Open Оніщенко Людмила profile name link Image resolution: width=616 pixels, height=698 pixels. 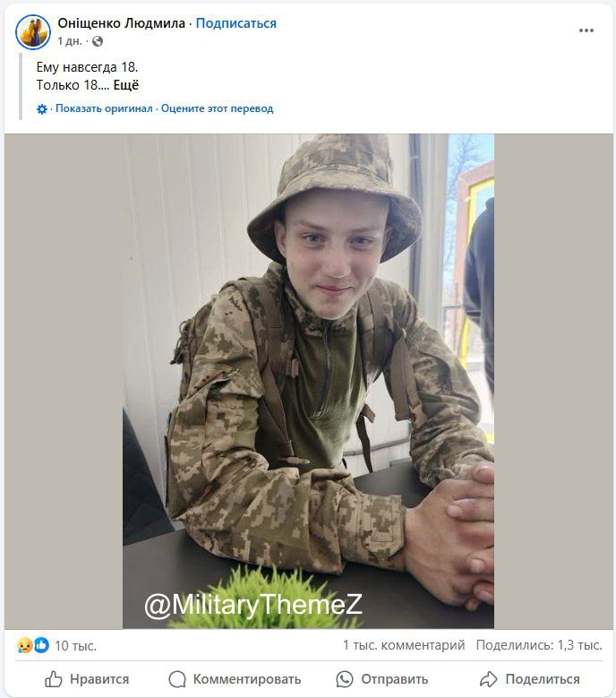click(122, 23)
